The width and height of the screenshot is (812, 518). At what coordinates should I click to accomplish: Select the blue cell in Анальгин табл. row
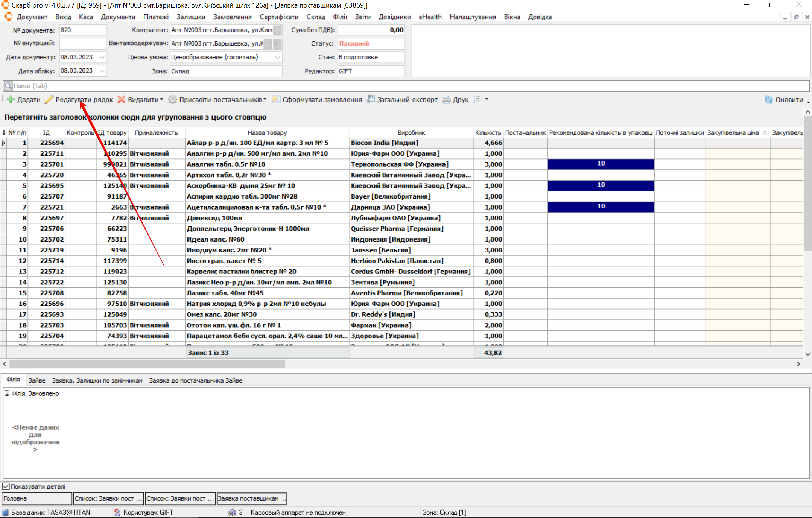click(x=601, y=164)
